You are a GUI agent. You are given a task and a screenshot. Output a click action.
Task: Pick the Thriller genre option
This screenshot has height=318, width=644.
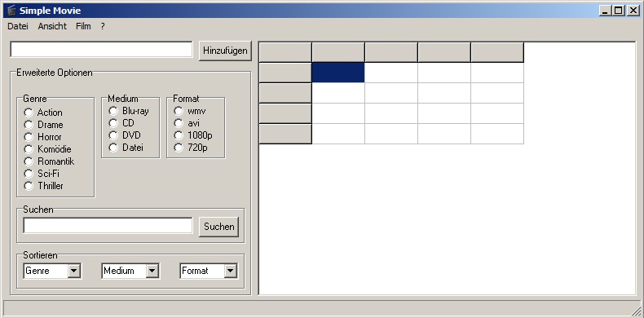point(29,186)
